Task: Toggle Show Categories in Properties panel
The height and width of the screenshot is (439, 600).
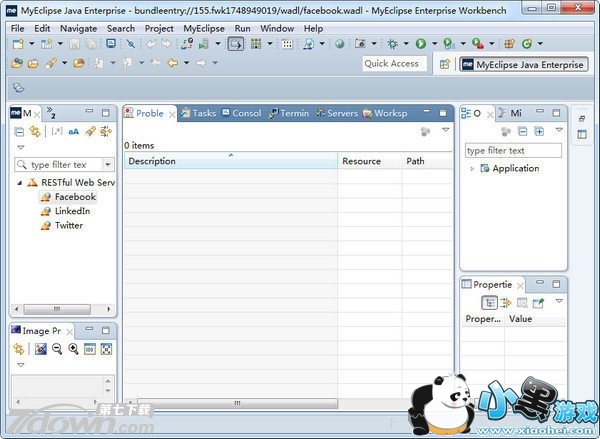Action: [489, 303]
